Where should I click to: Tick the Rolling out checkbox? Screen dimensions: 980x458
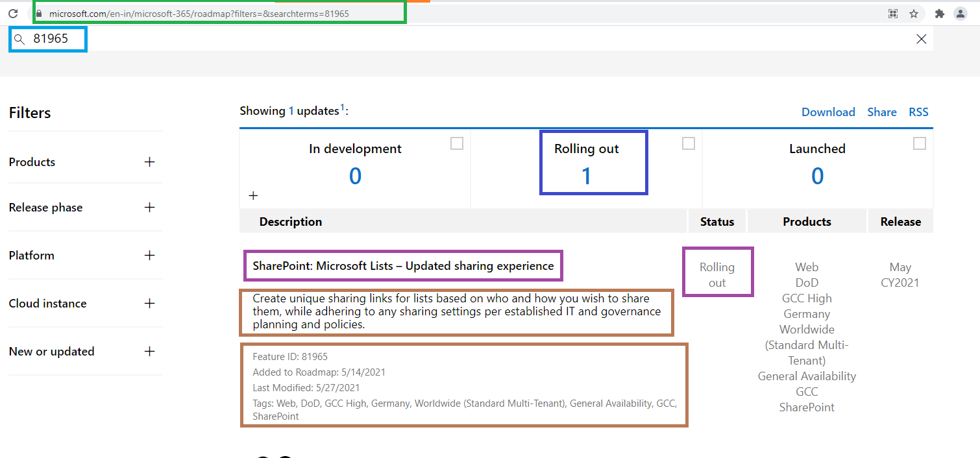(689, 143)
